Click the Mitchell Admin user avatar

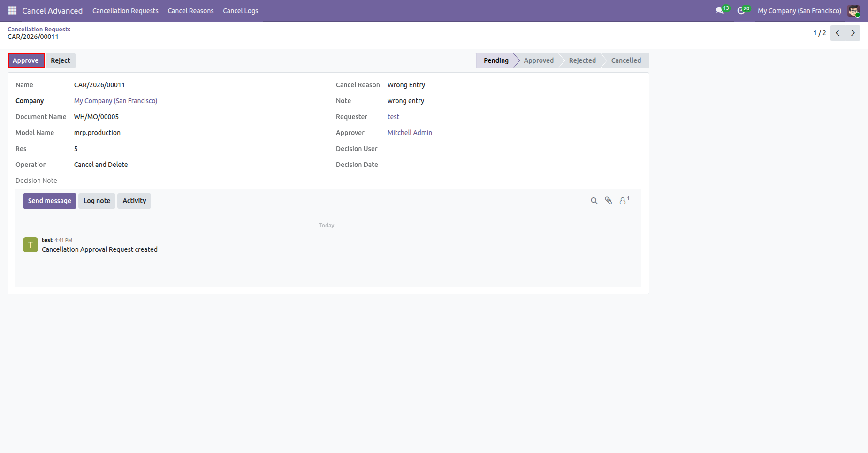point(853,10)
